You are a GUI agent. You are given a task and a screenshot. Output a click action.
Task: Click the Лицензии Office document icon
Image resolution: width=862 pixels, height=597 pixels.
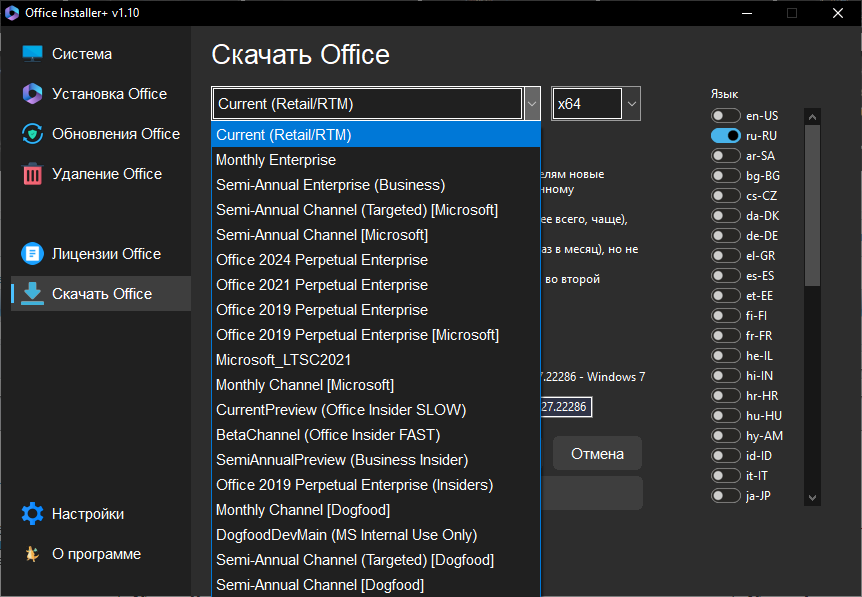tap(33, 254)
